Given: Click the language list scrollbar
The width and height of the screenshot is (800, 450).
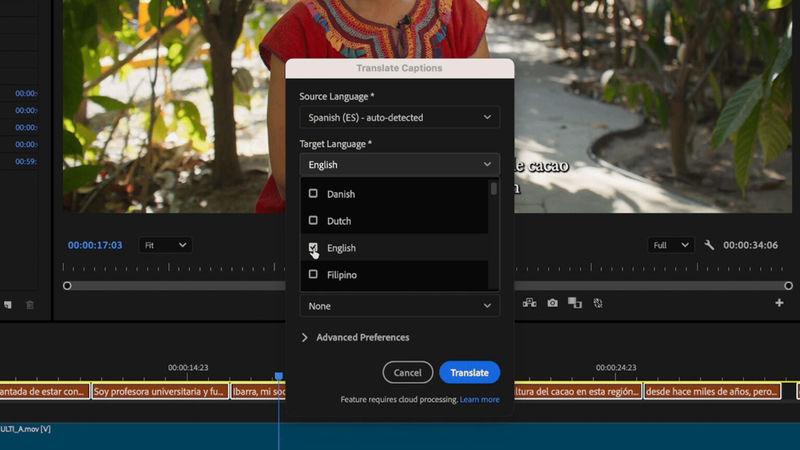Looking at the screenshot, I should click(x=493, y=189).
